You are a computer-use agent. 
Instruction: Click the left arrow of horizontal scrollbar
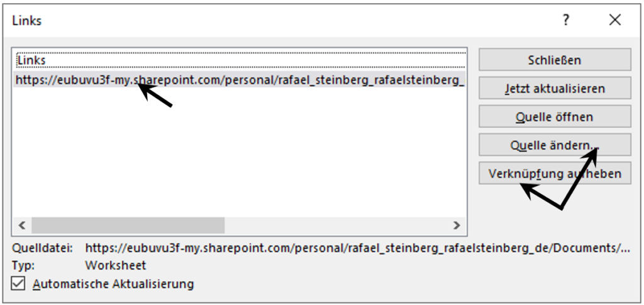coord(22,225)
